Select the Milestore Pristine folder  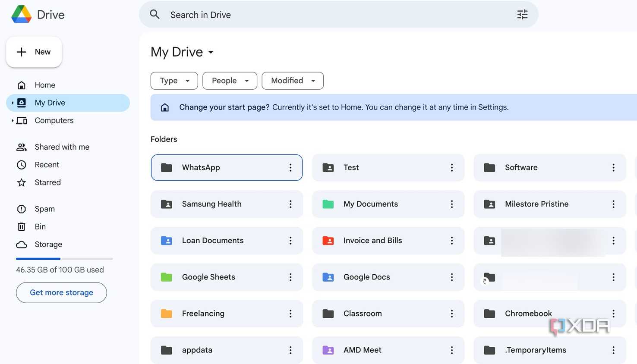click(549, 204)
